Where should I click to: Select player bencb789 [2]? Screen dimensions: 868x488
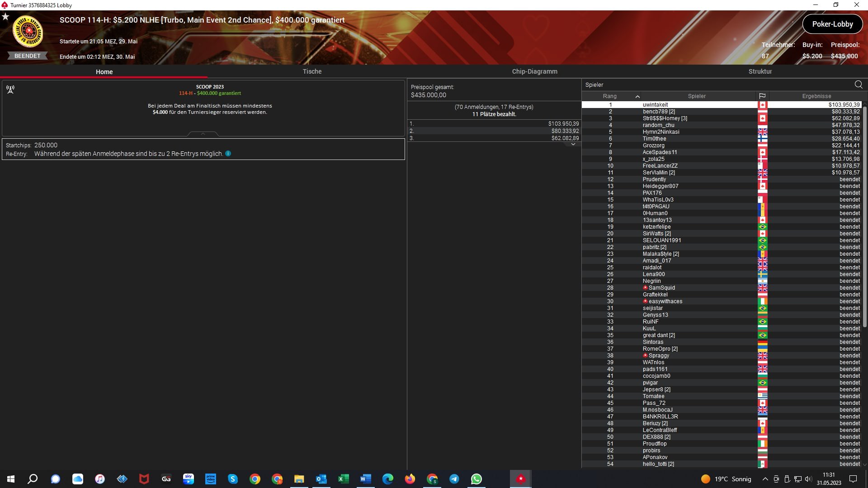pos(722,111)
